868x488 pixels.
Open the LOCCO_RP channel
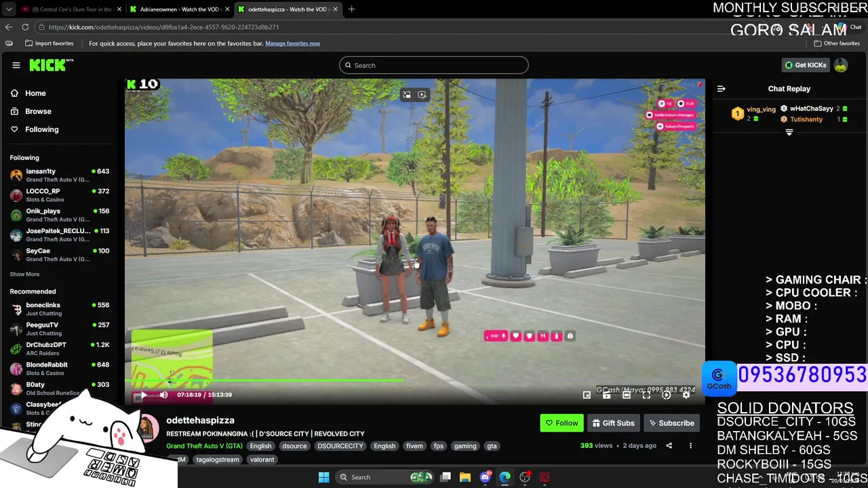point(60,195)
